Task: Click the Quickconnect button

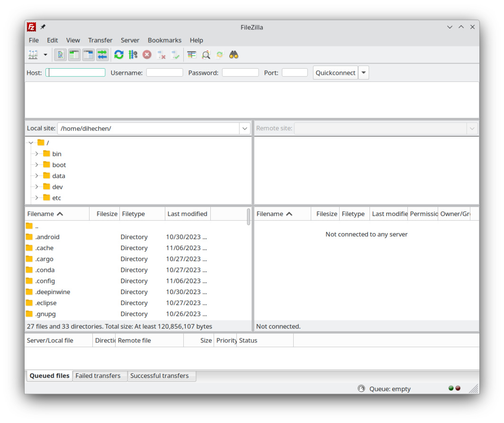Action: pyautogui.click(x=335, y=73)
